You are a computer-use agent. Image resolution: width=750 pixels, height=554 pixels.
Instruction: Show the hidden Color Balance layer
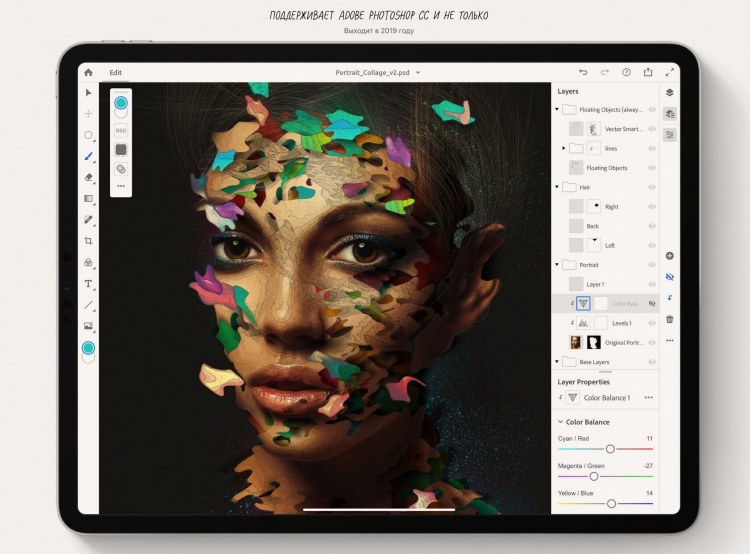coord(651,304)
